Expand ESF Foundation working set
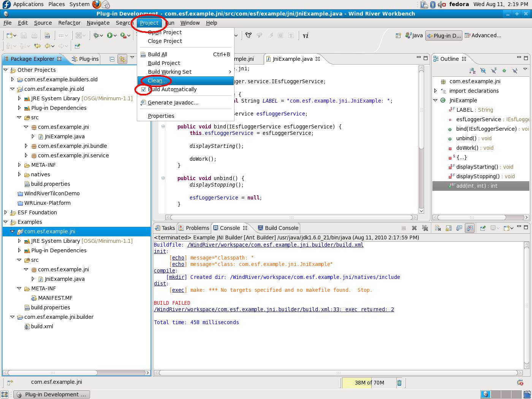The image size is (532, 399). coord(6,212)
